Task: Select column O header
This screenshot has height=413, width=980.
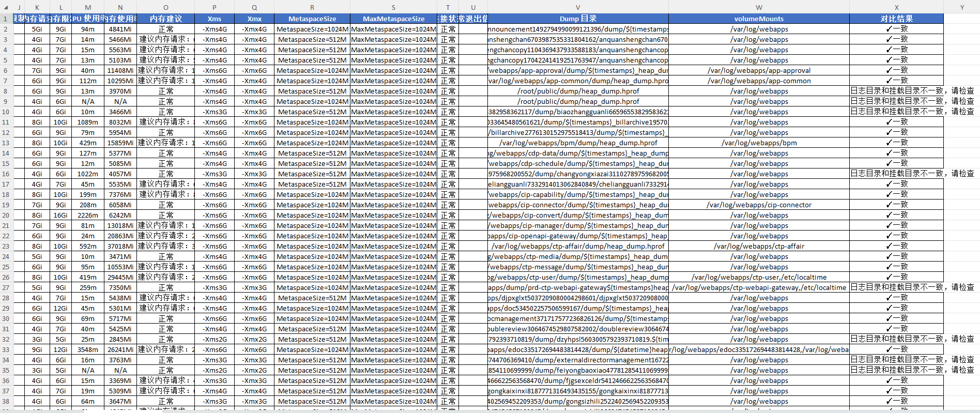Action: tap(166, 7)
